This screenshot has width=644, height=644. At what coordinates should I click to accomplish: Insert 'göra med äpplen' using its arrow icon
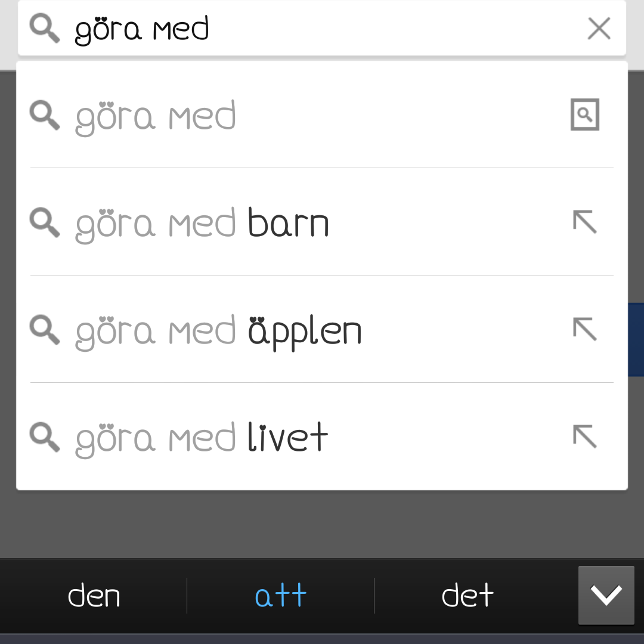coord(584,329)
